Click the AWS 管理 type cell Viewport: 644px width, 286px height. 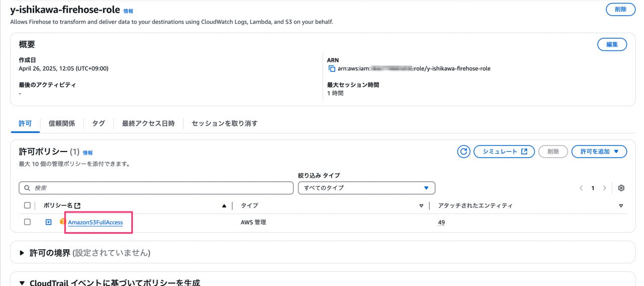click(x=254, y=222)
